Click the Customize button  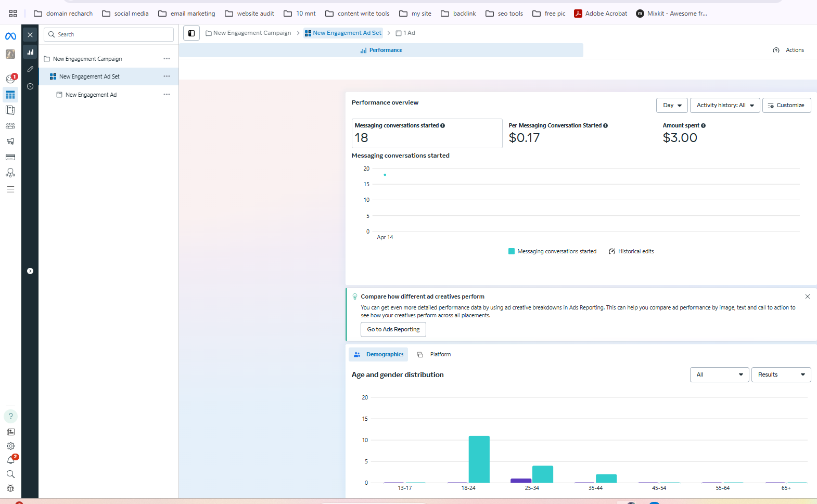(786, 106)
